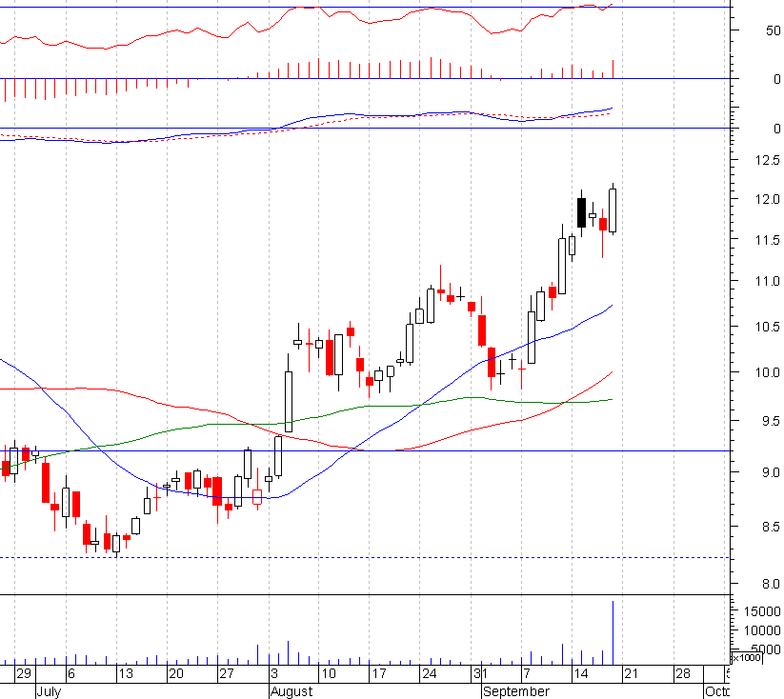Click the 14 date marker in September

coord(581,673)
